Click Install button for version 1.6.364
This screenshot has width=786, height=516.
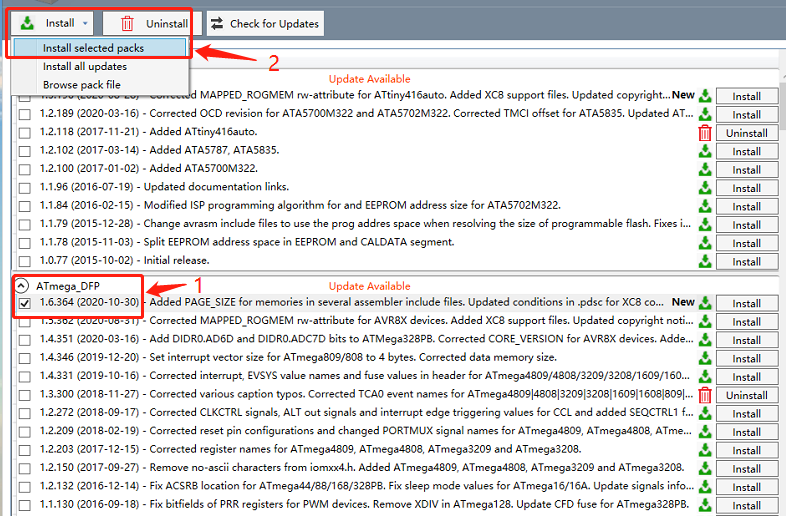(746, 303)
